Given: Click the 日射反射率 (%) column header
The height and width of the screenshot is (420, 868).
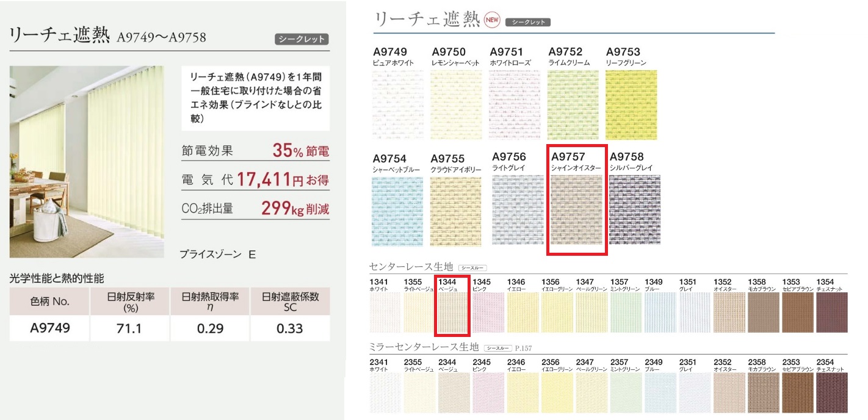Looking at the screenshot, I should pos(129,302).
